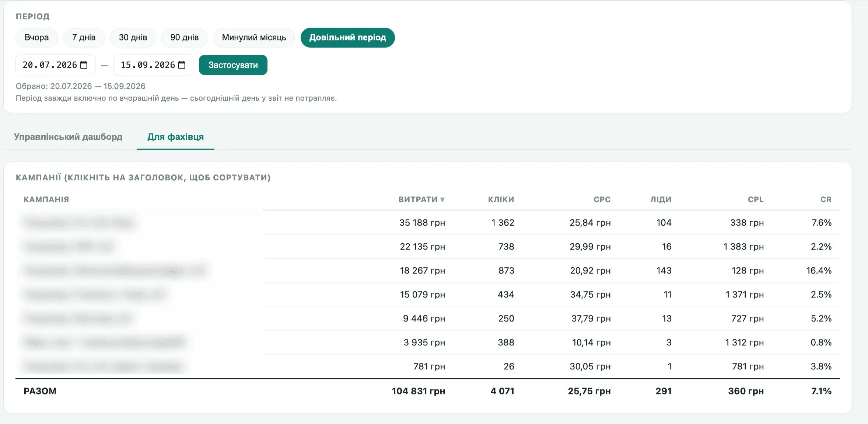Click spend value 22 135 грн
Screen dimensions: 868x424
click(423, 247)
